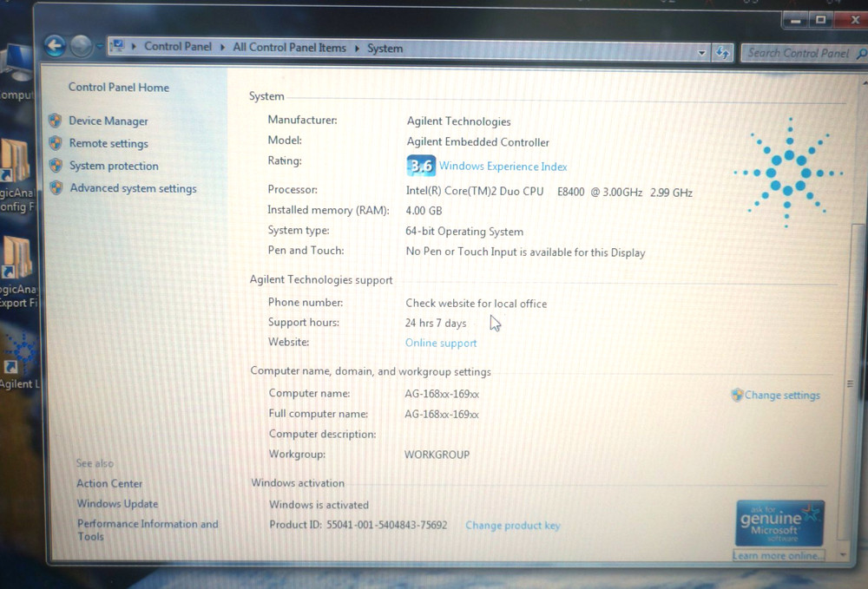Open Control Panel Home link
This screenshot has width=868, height=589.
[x=118, y=88]
